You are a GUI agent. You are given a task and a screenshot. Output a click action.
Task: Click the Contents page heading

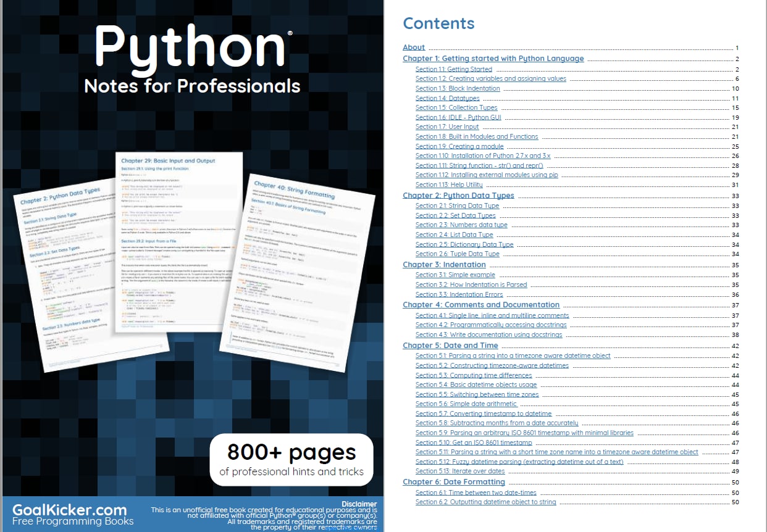point(438,23)
